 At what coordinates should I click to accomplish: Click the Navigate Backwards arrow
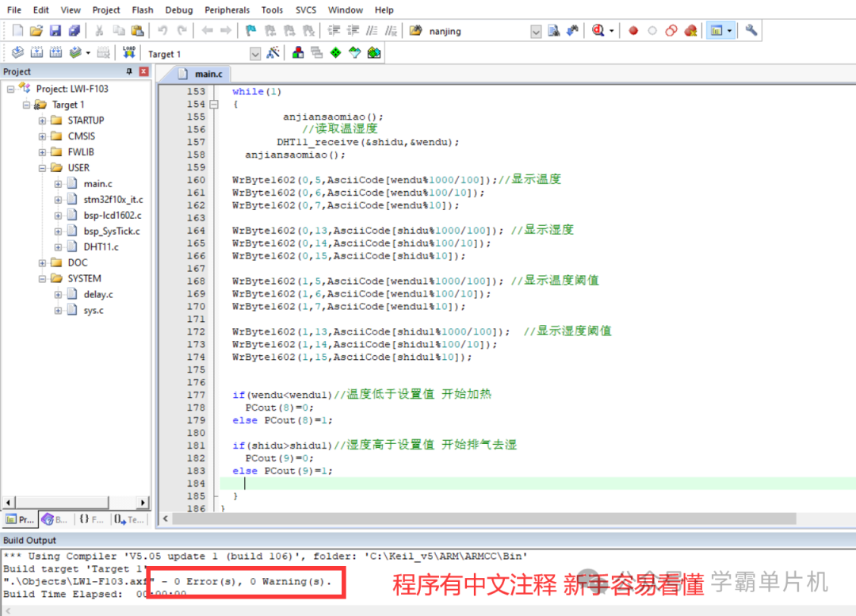(x=207, y=31)
